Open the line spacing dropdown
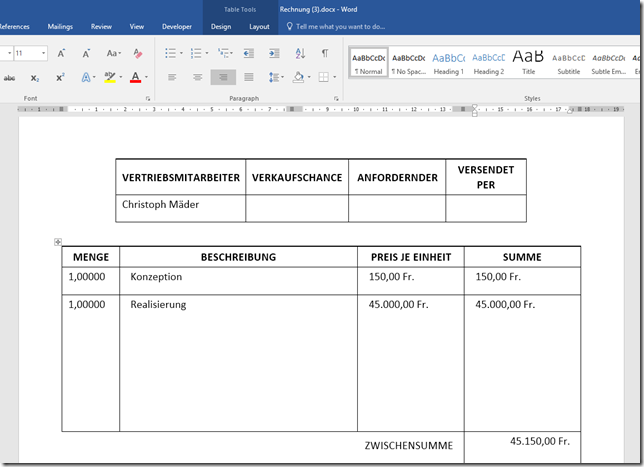Image resolution: width=644 pixels, height=467 pixels. 275,77
